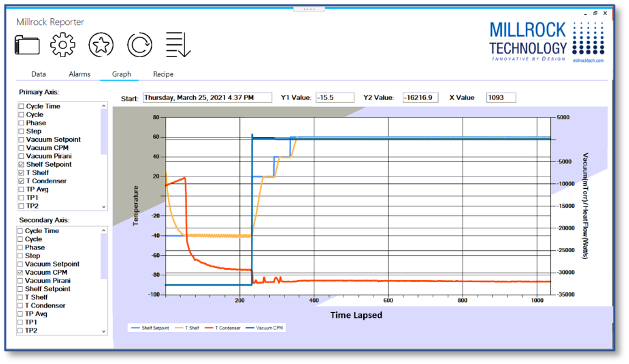Viewport: 629px width, 364px height.
Task: Click the Y2 Value field
Action: tap(420, 98)
